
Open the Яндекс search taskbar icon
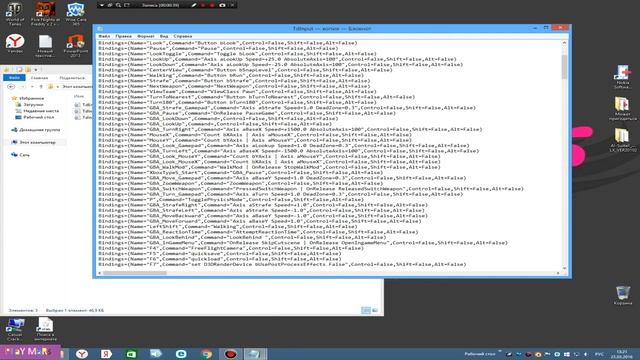[107, 354]
